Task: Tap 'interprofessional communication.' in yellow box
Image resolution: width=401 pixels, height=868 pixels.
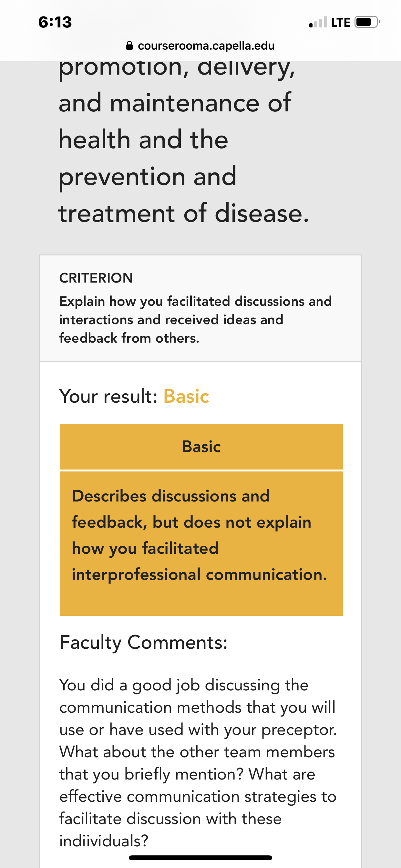Action: tap(200, 574)
